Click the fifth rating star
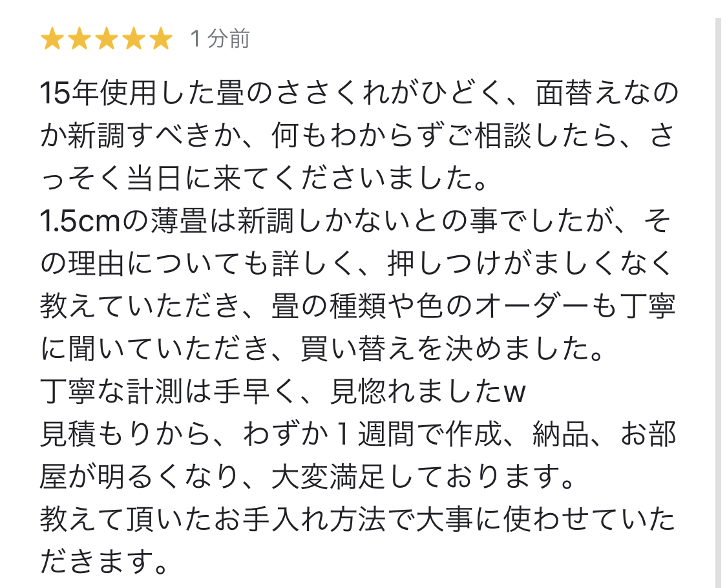Screen dimensions: 727x588 point(161,39)
